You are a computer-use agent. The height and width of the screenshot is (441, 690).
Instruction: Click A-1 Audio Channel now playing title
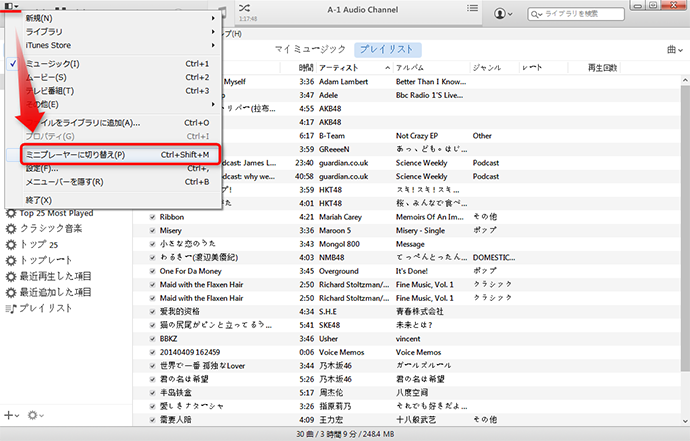[x=363, y=10]
